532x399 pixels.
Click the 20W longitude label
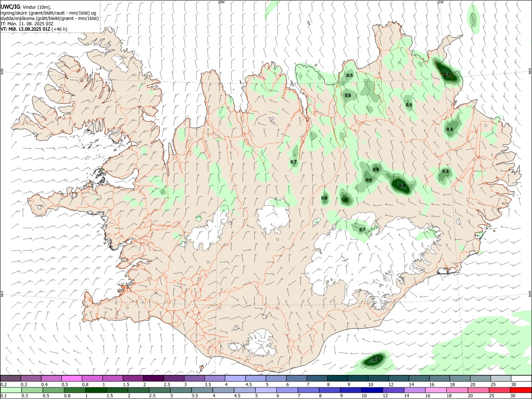tap(221, 2)
